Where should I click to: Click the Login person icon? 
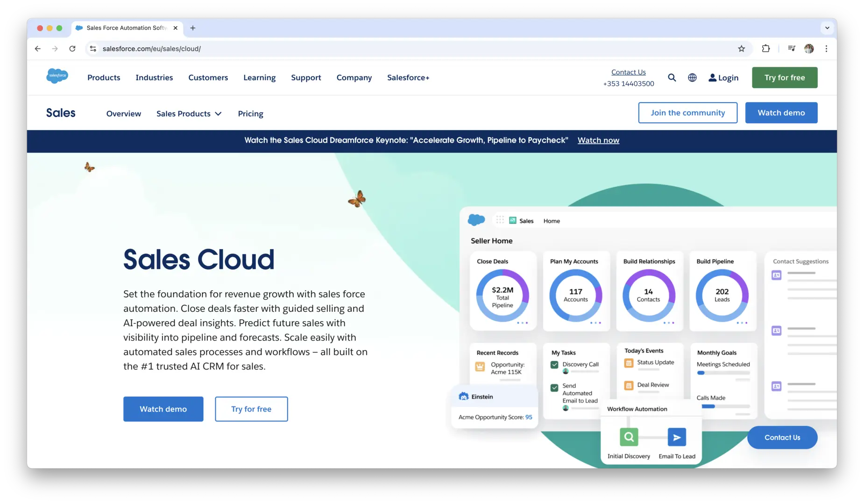(712, 77)
